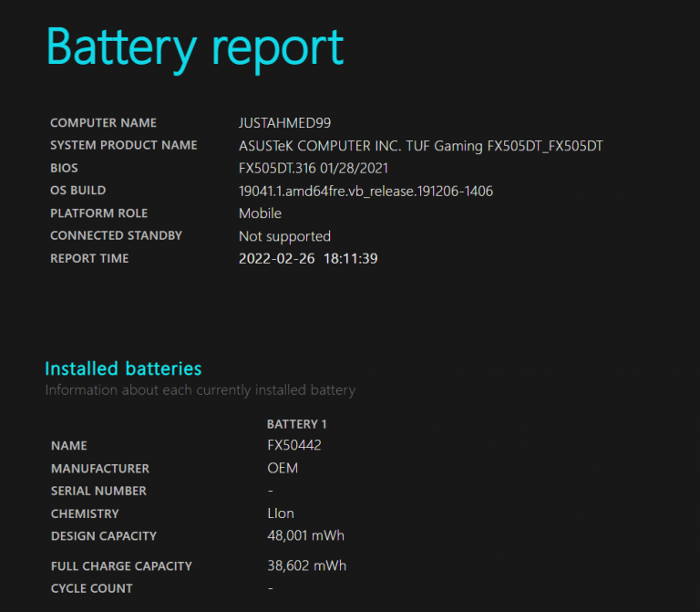Click the BATTERY 1 column header

pos(296,424)
